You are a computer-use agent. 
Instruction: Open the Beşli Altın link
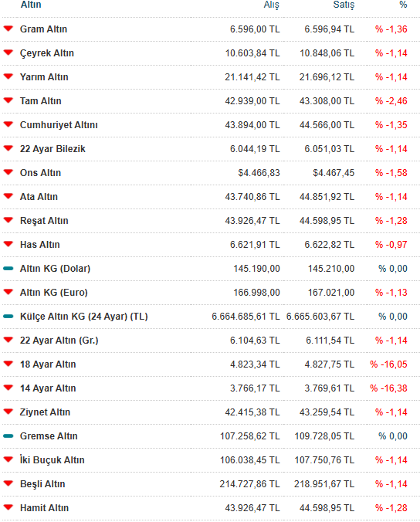pos(42,484)
